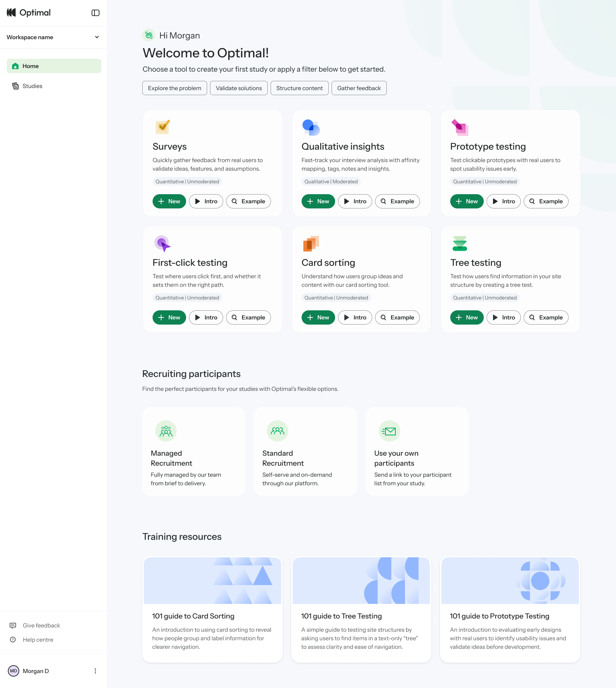This screenshot has height=688, width=616.
Task: Open Card Sorting guide thumbnail
Action: pos(212,580)
